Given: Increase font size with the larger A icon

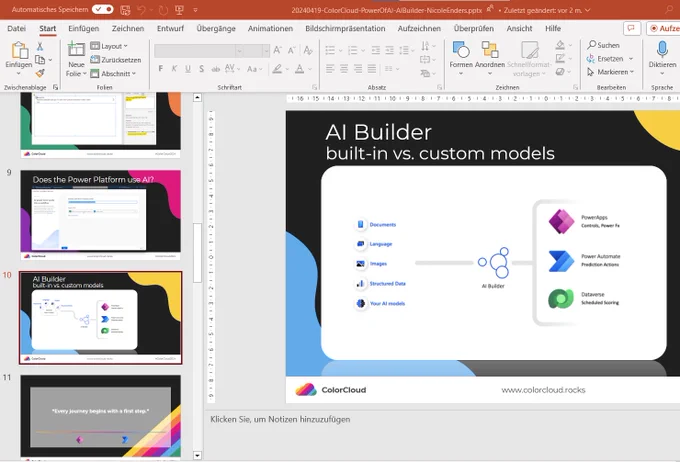Looking at the screenshot, I should tap(278, 50).
